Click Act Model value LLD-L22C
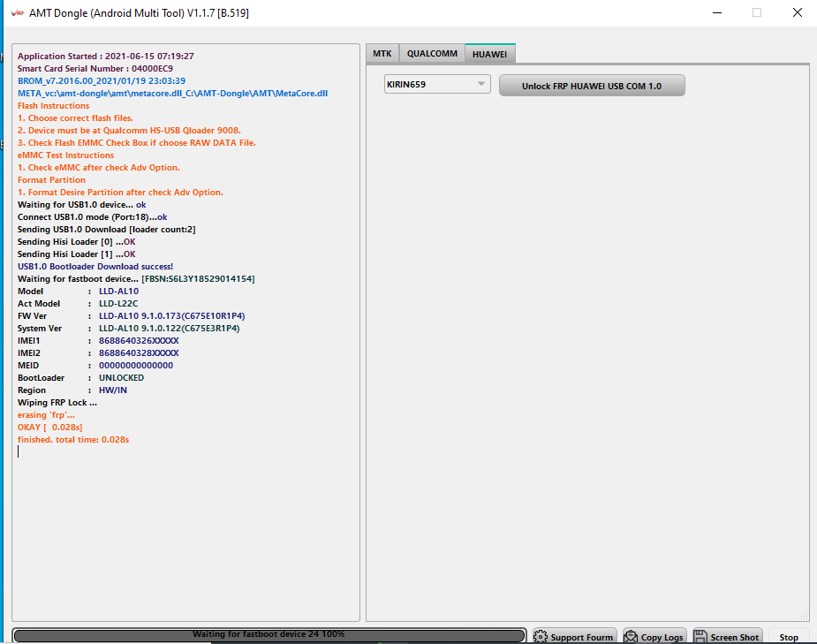Viewport: 817px width, 644px height. [x=118, y=304]
